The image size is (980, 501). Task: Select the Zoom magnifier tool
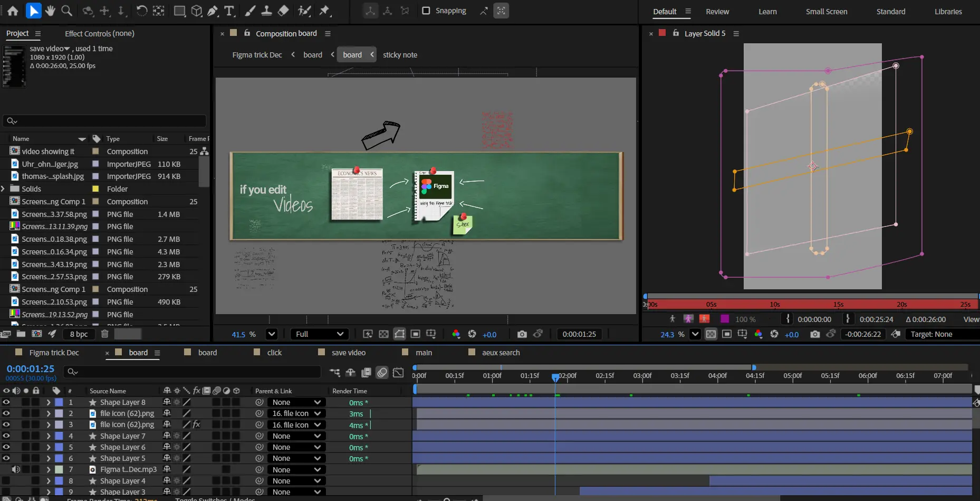[67, 11]
